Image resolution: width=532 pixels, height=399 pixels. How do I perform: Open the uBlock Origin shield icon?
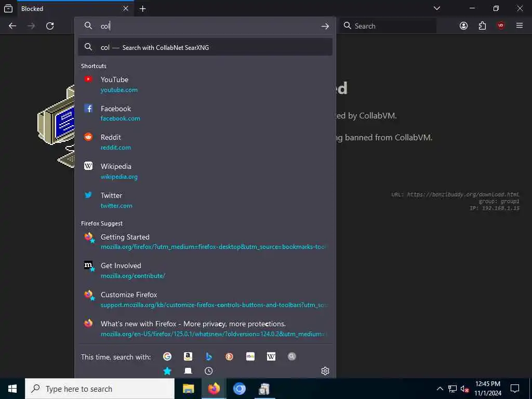[x=501, y=26]
